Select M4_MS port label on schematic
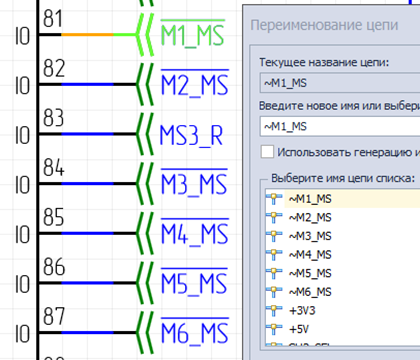This screenshot has height=360, width=420. [x=195, y=233]
